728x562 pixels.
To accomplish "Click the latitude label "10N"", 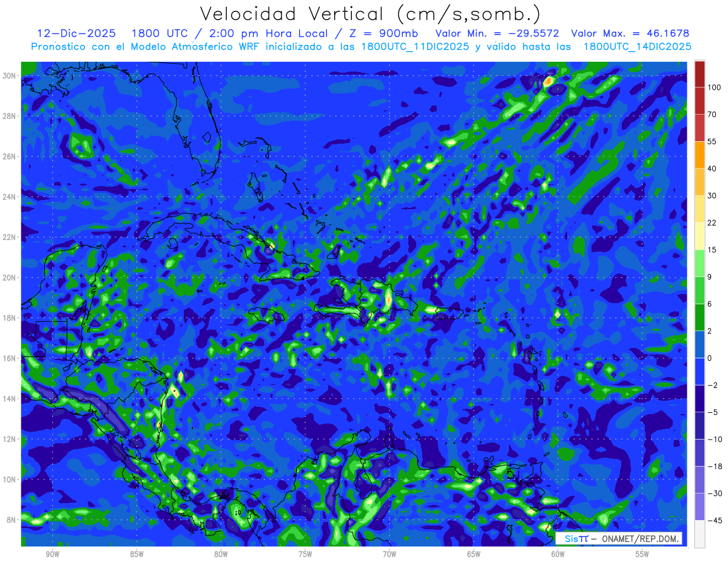I will [x=10, y=480].
